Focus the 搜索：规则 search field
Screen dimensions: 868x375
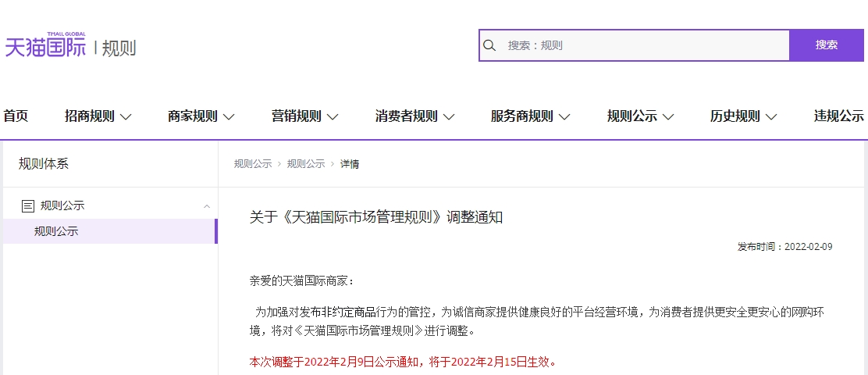click(634, 45)
